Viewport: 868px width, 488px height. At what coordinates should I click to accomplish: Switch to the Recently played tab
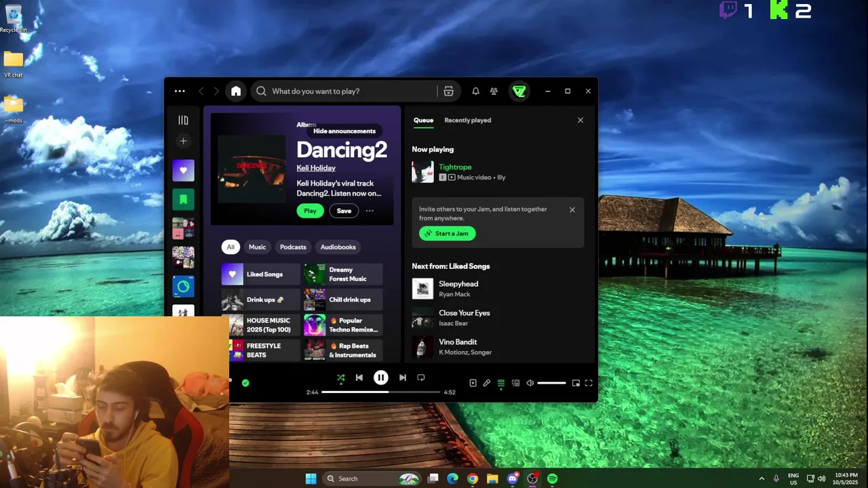coord(467,120)
